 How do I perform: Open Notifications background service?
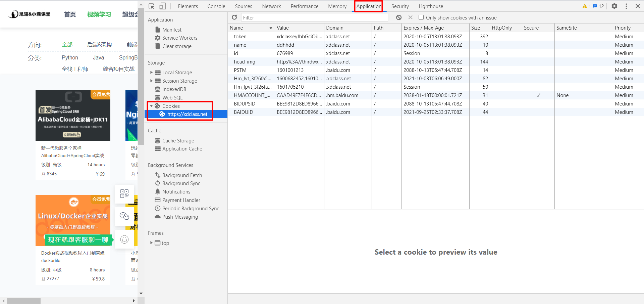[172, 191]
